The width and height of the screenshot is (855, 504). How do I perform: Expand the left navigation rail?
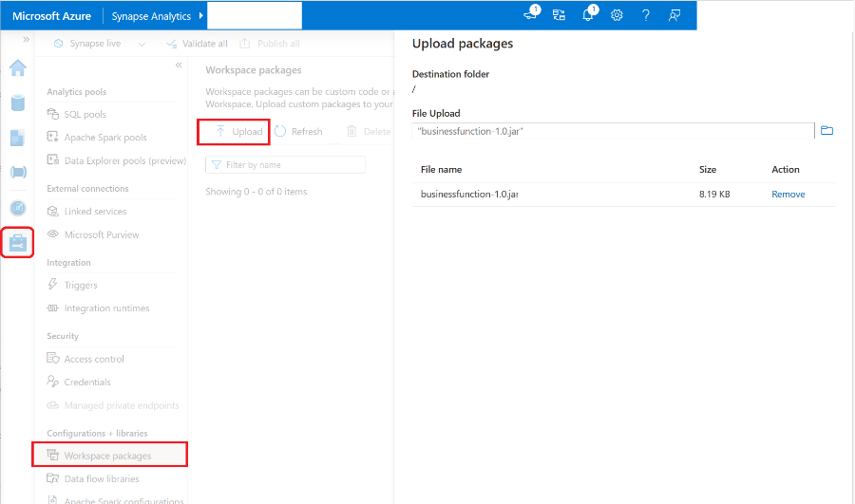point(26,40)
